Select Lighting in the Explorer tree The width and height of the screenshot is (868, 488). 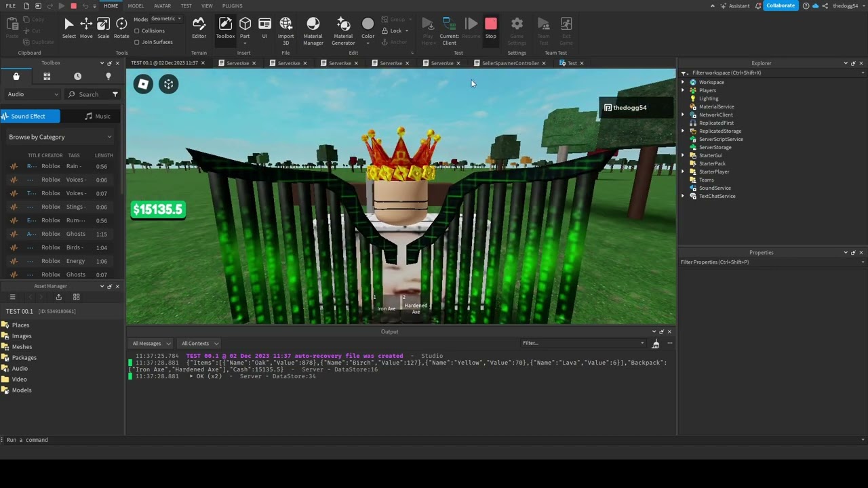pyautogui.click(x=709, y=98)
